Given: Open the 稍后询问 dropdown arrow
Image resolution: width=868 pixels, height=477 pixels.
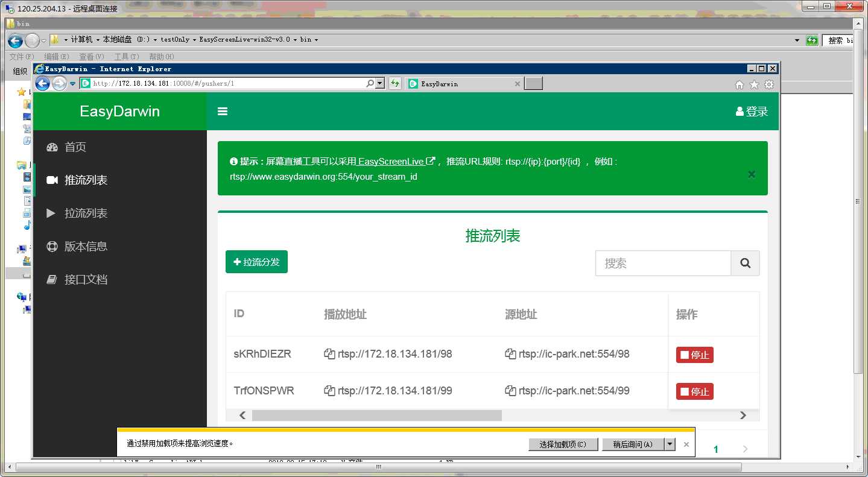Looking at the screenshot, I should pos(670,444).
